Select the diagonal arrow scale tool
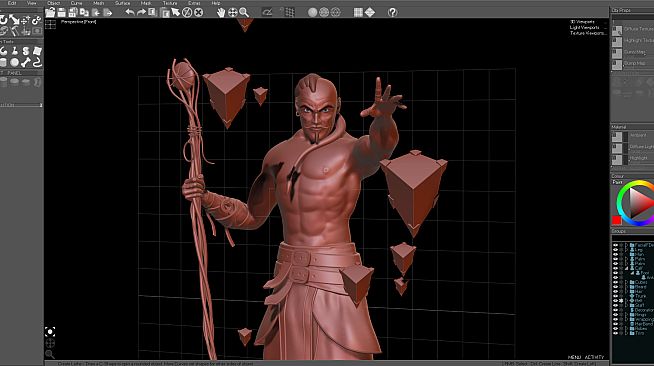 point(15,20)
